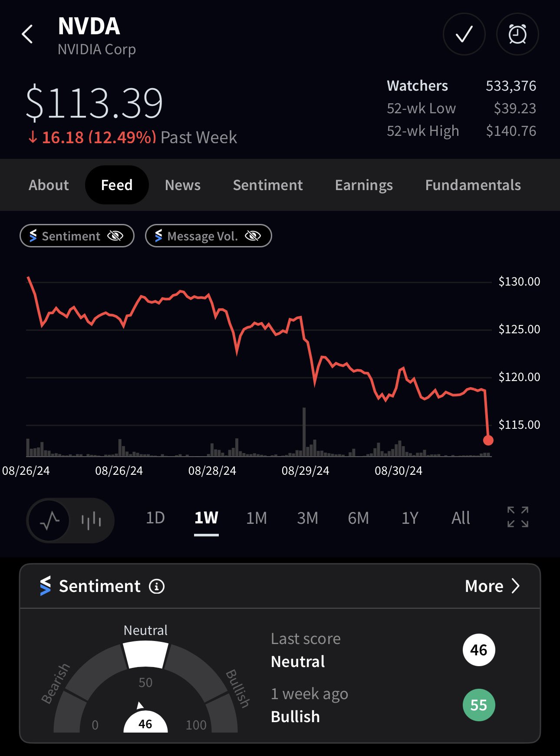Click the "Last score" label
560x756 pixels.
tap(306, 639)
